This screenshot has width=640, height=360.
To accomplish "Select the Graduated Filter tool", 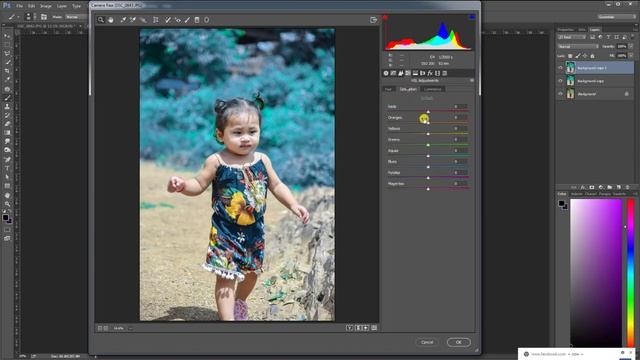I will tap(197, 20).
